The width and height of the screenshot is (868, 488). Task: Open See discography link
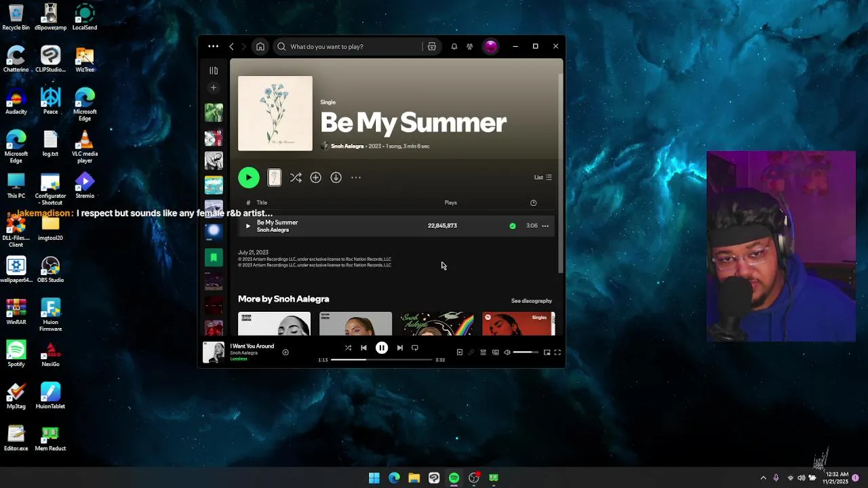[x=532, y=301]
